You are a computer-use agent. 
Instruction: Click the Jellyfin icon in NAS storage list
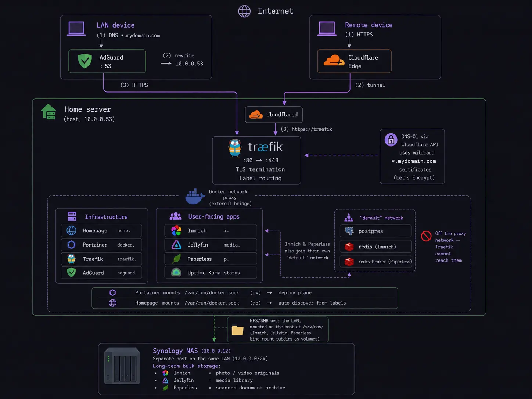(x=165, y=380)
